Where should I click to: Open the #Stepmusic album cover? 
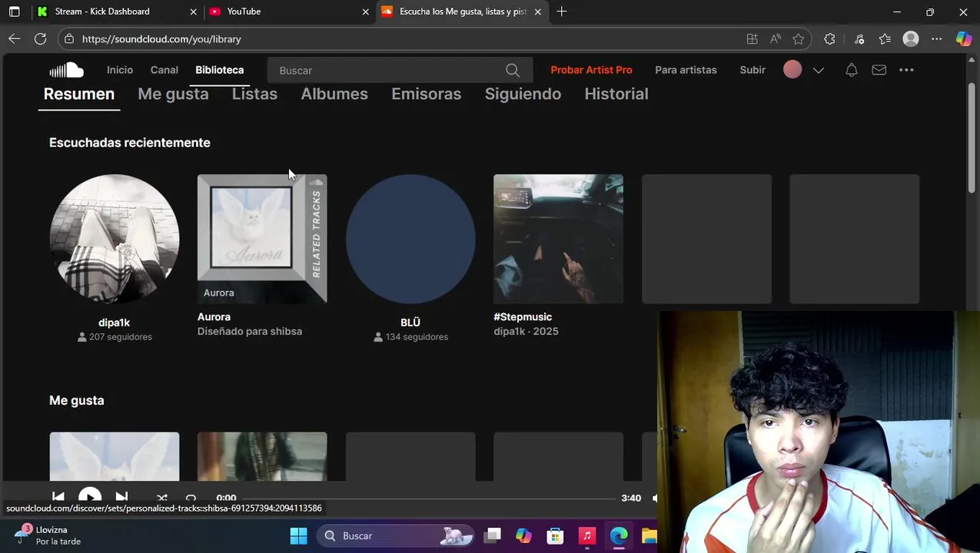click(x=558, y=239)
